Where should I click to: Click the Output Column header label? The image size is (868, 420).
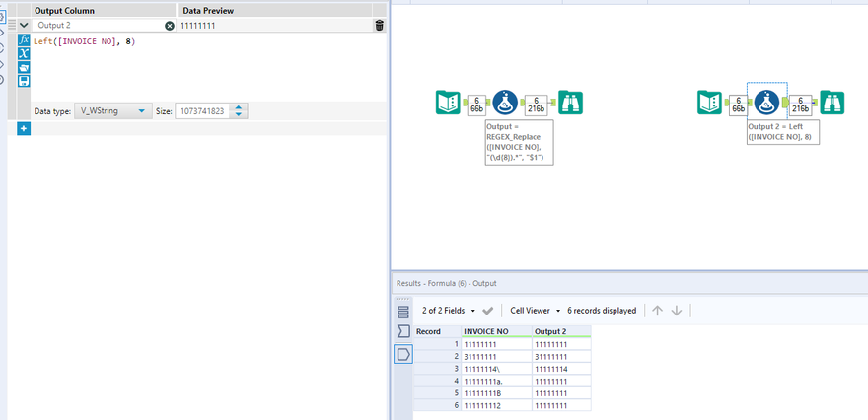tap(64, 11)
